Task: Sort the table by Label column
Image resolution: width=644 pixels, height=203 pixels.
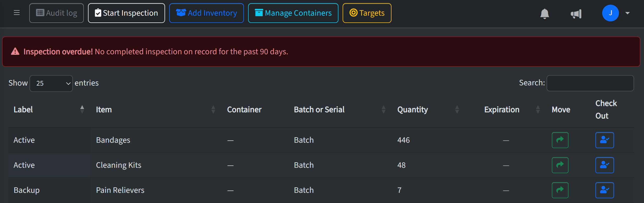Action: point(82,109)
